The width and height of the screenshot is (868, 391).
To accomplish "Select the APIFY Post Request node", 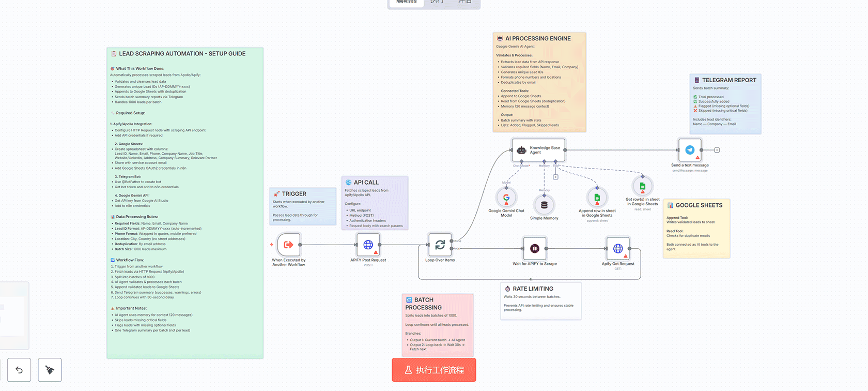I will tap(368, 245).
